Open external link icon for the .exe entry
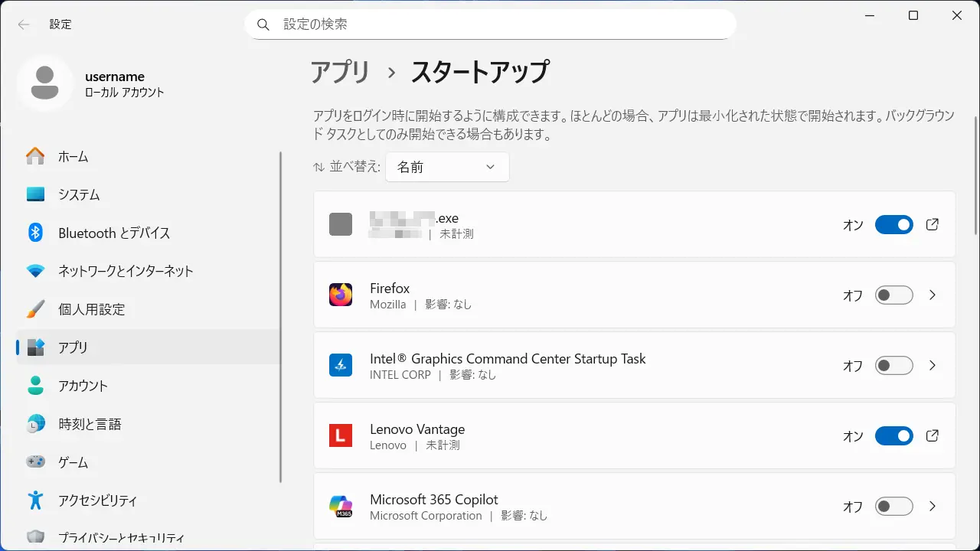Viewport: 980px width, 551px height. point(932,225)
